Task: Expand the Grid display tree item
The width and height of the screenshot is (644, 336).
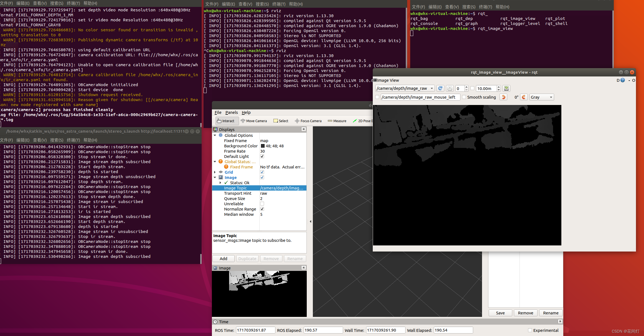Action: [215, 172]
